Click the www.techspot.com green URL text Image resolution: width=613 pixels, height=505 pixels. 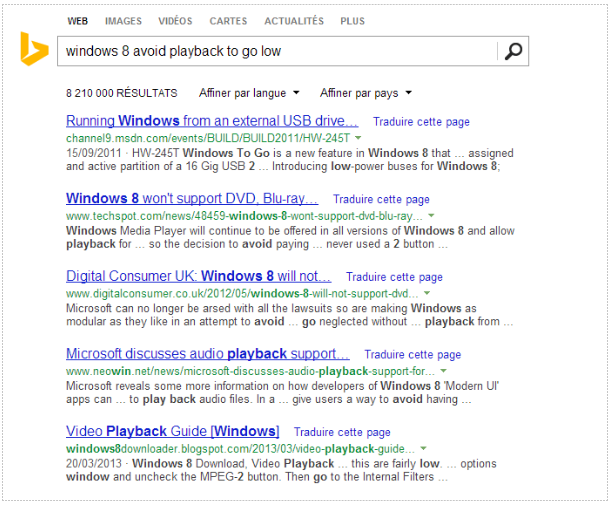[244, 216]
